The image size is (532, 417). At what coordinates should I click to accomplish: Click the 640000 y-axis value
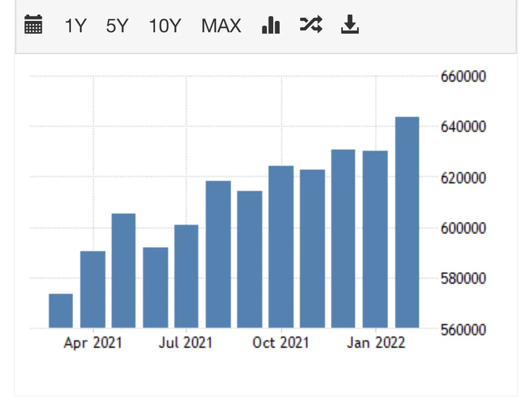[x=463, y=126]
